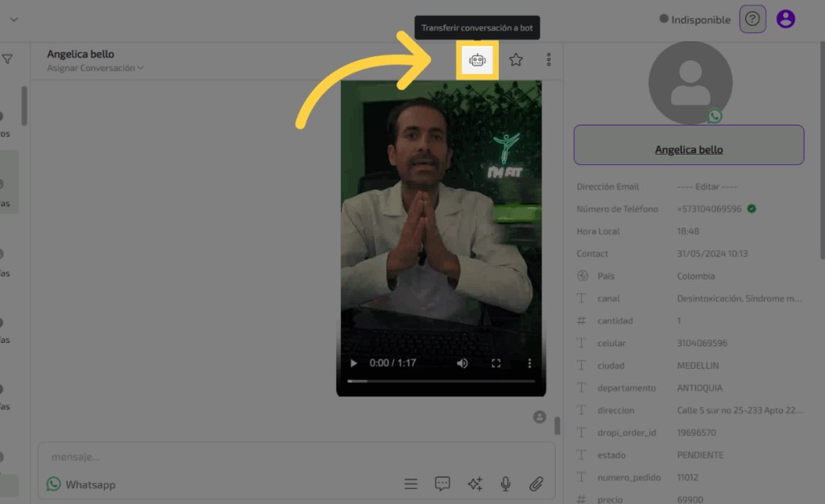Mute the video with the speaker icon

[462, 363]
